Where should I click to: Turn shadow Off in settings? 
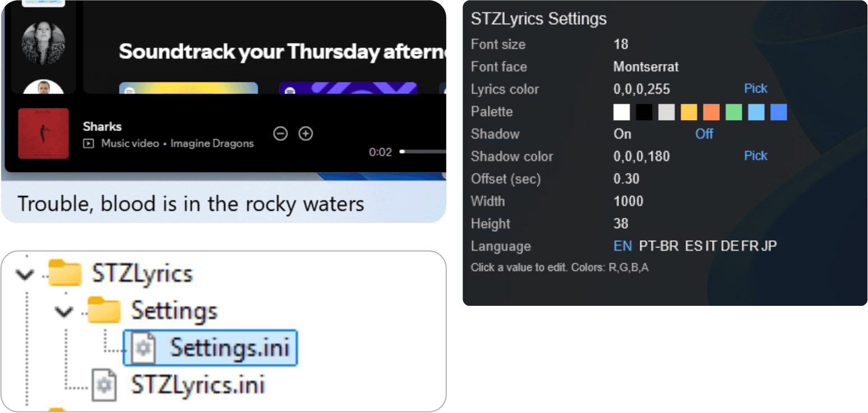coord(704,134)
